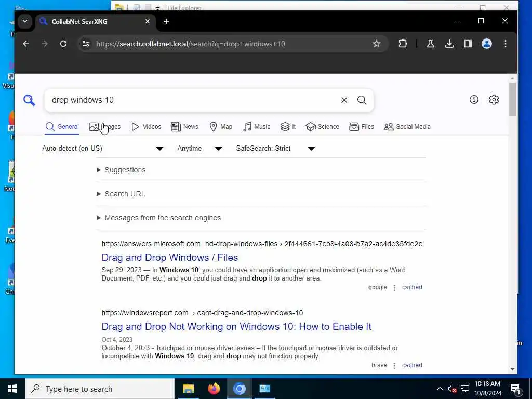Viewport: 532px width, 399px height.
Task: Open the Chrome three-dot menu
Action: 505,44
